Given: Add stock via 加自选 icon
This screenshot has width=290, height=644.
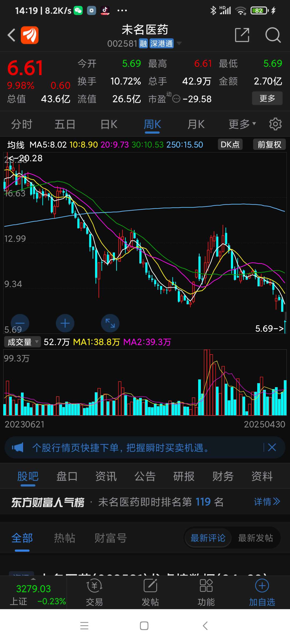Looking at the screenshot, I should click(x=262, y=592).
